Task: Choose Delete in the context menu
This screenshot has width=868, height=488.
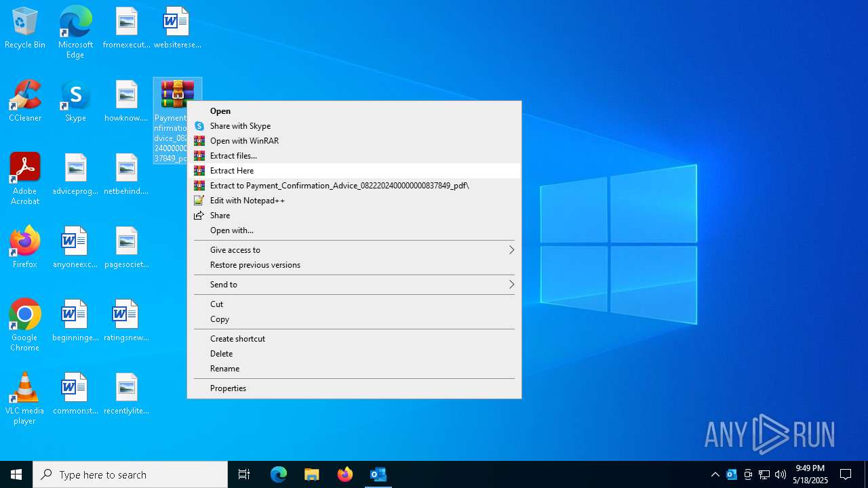Action: coord(354,354)
